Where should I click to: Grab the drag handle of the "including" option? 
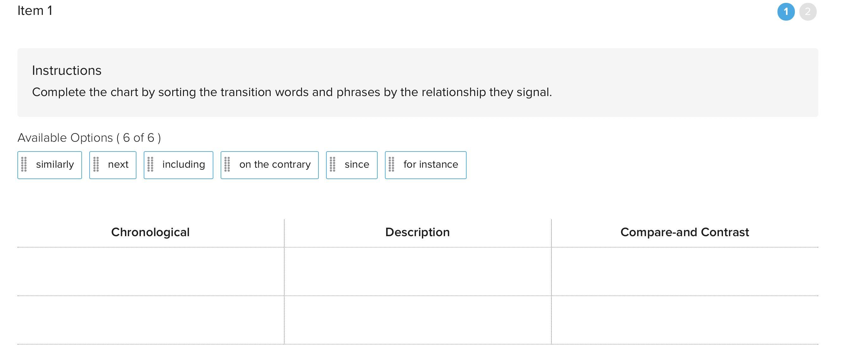tap(150, 164)
